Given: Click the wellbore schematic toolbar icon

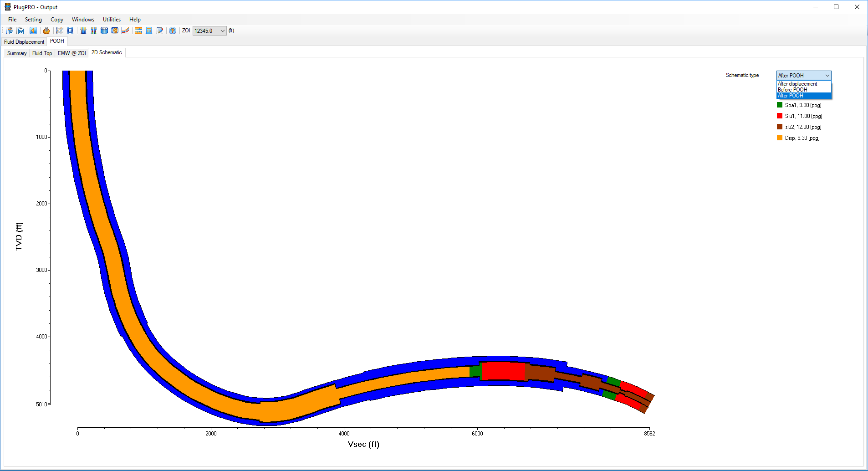Looking at the screenshot, I should point(83,31).
